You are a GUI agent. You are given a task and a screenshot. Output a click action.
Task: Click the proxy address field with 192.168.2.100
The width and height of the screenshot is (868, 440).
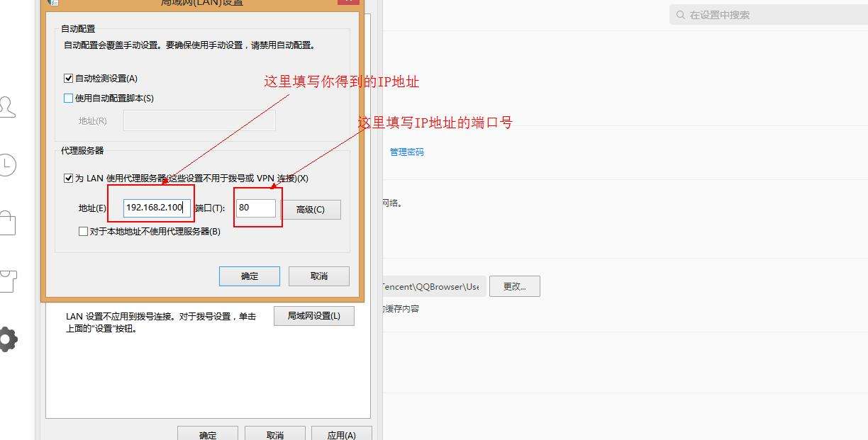pos(157,208)
